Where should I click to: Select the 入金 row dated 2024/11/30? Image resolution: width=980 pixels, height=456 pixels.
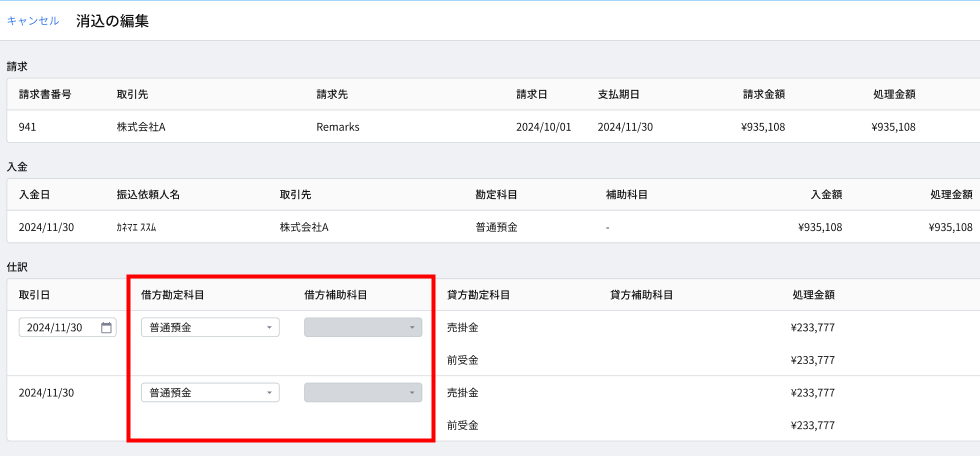(x=490, y=227)
